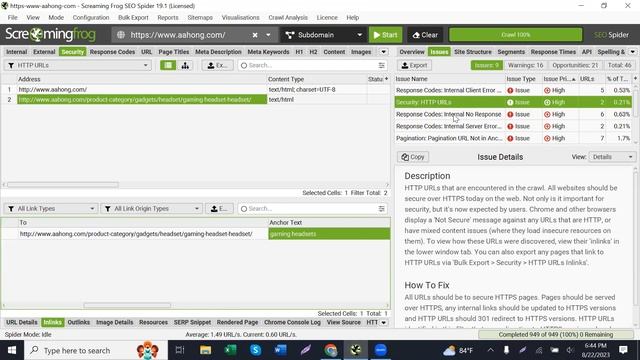Show Total: 46 issues

[x=619, y=65]
